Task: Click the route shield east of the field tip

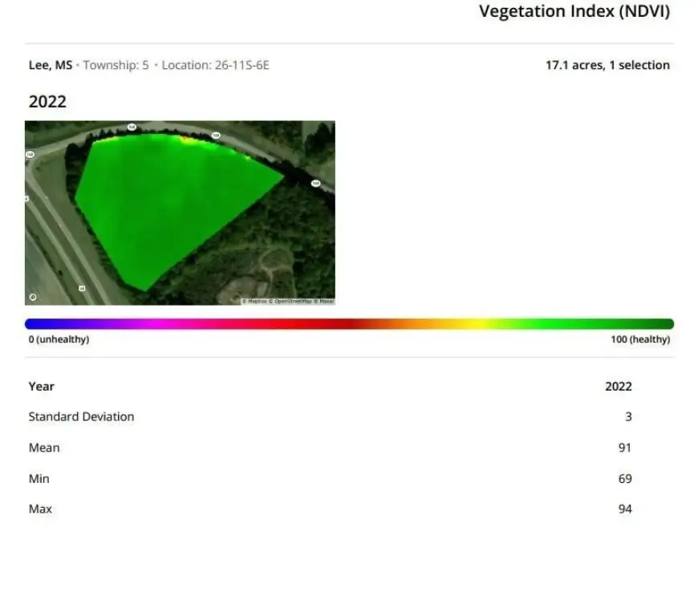Action: pos(315,184)
